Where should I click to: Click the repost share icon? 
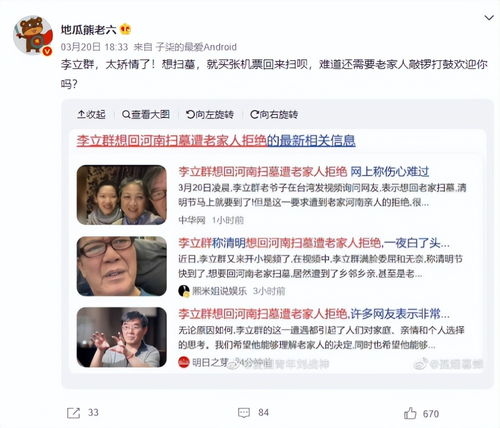[73, 413]
